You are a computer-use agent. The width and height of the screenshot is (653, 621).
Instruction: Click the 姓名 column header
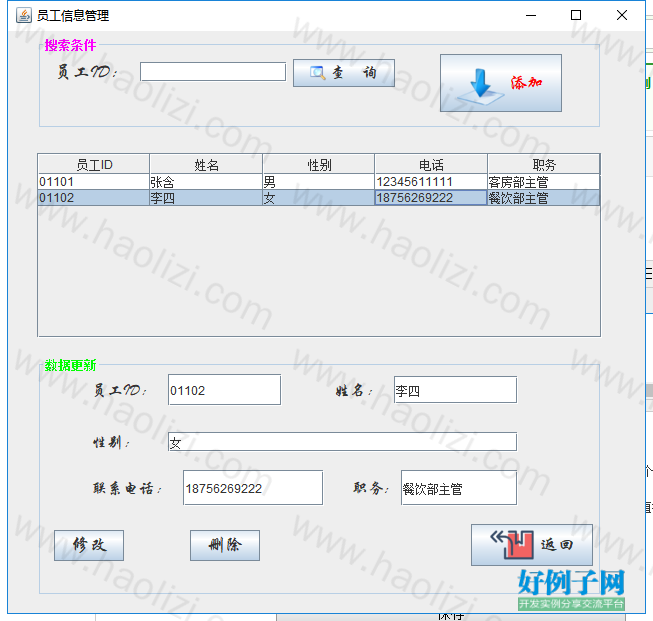click(206, 165)
